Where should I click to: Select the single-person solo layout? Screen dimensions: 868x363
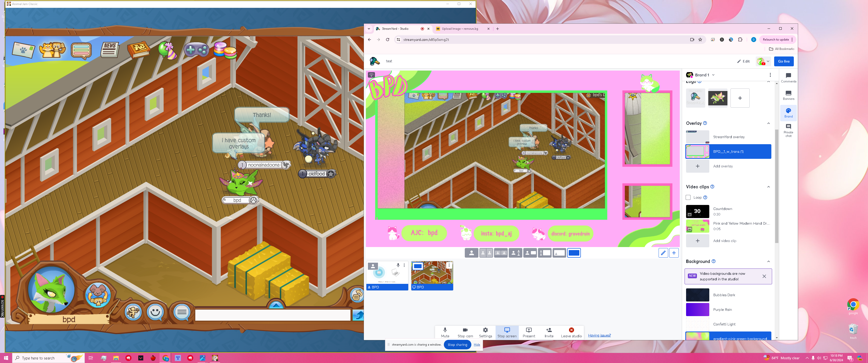[471, 253]
